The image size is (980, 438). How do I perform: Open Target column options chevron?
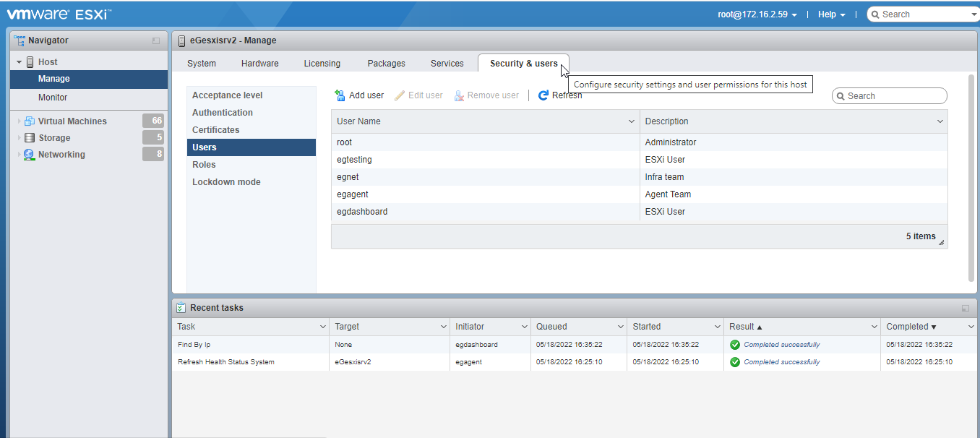442,327
